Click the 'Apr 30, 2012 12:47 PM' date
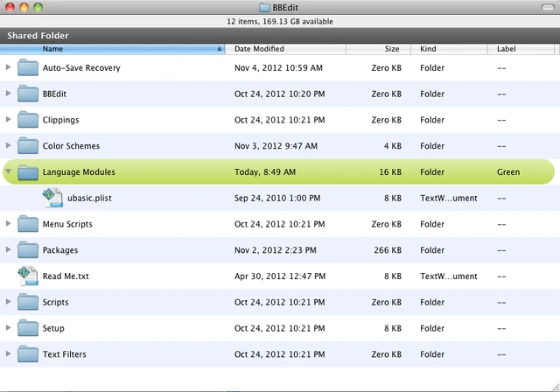The height and width of the screenshot is (392, 560). (280, 276)
